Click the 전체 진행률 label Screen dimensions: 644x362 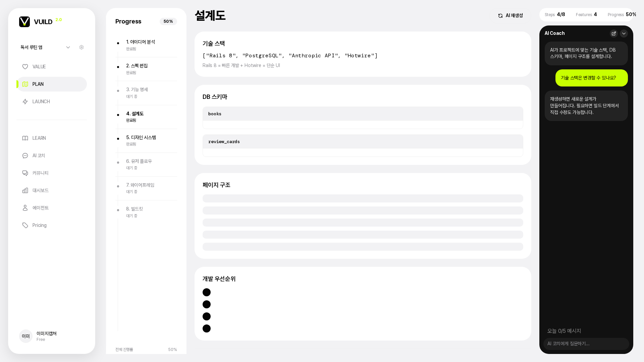(x=124, y=350)
